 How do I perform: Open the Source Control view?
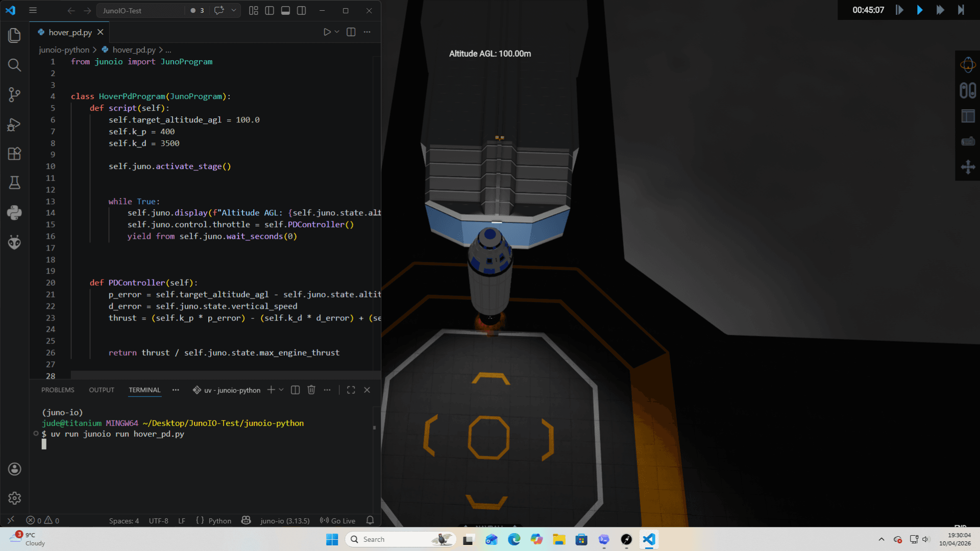14,94
